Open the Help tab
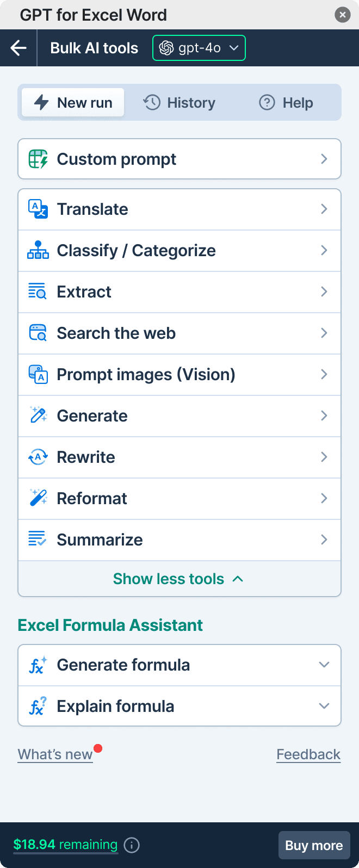The width and height of the screenshot is (359, 868). click(x=286, y=103)
